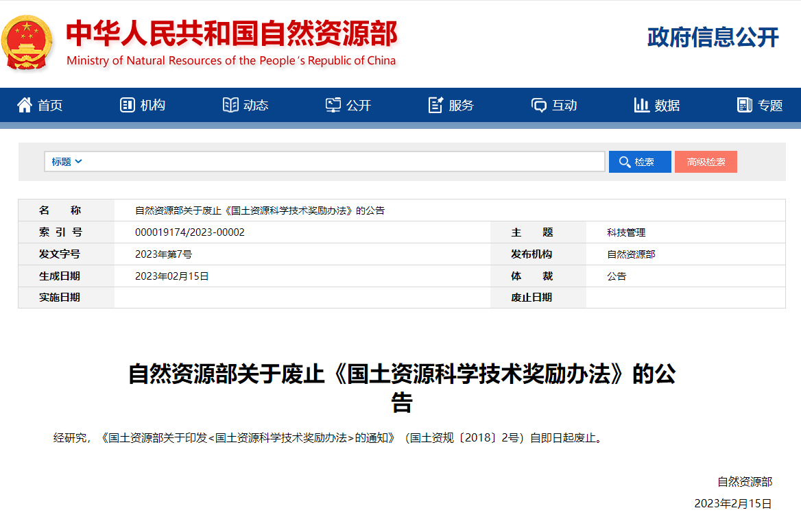Viewport: 801px width, 532px height.
Task: Click the 机构 organization icon
Action: (x=127, y=105)
